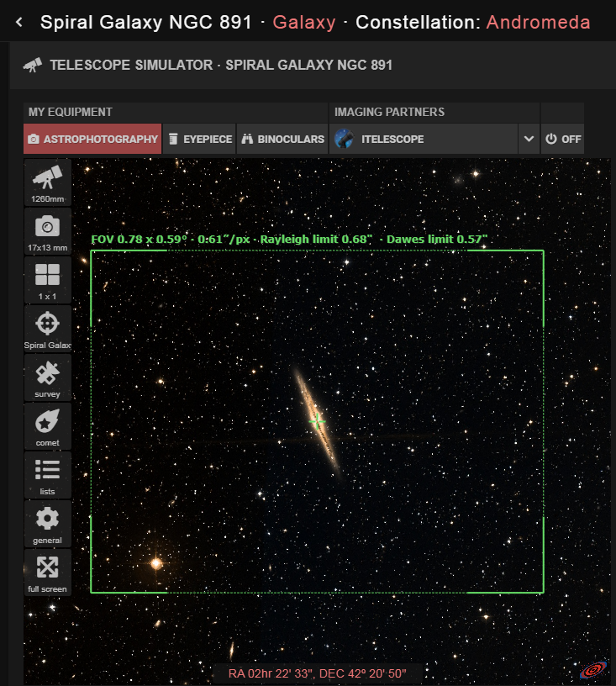Viewport: 616px width, 686px height.
Task: Toggle the imaging partner OFF button
Action: click(563, 139)
